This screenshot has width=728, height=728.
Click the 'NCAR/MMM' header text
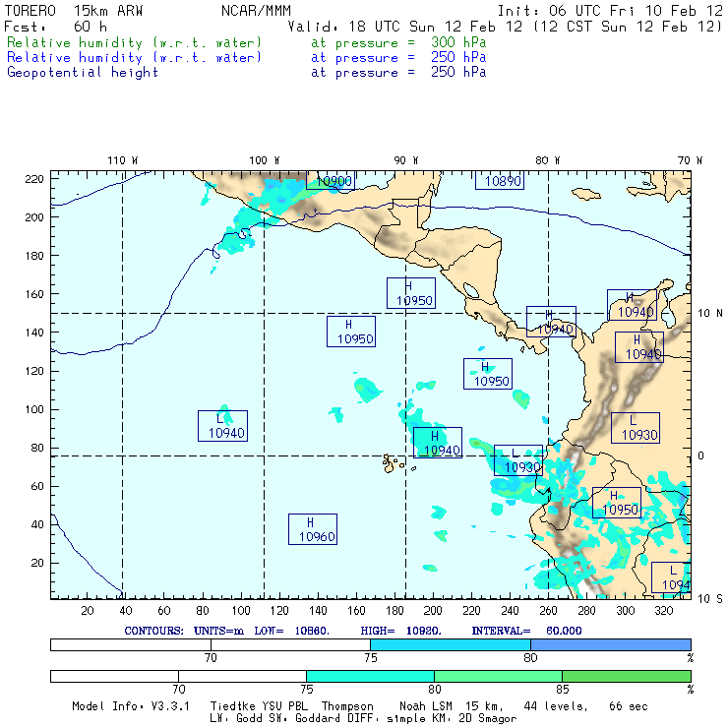click(x=257, y=11)
